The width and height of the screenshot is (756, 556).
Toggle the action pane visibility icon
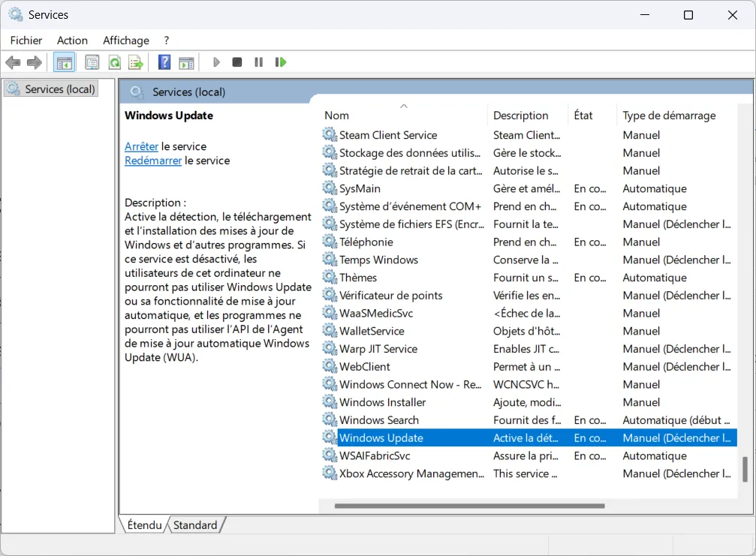tap(186, 62)
